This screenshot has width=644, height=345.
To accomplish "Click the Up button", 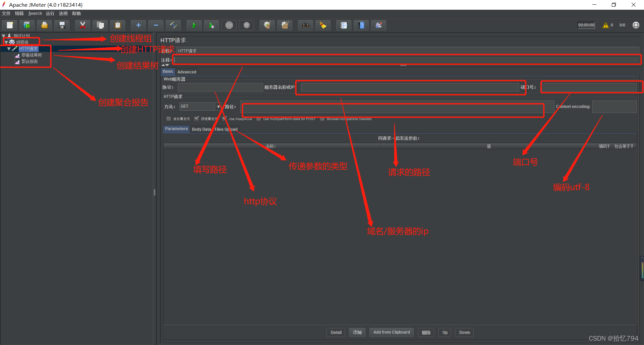I will pos(445,332).
